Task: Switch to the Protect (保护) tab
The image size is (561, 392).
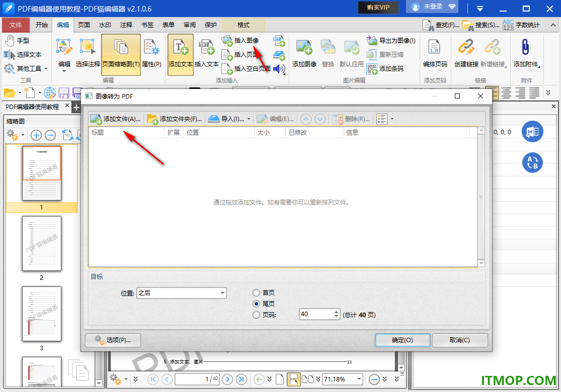Action: click(x=211, y=25)
